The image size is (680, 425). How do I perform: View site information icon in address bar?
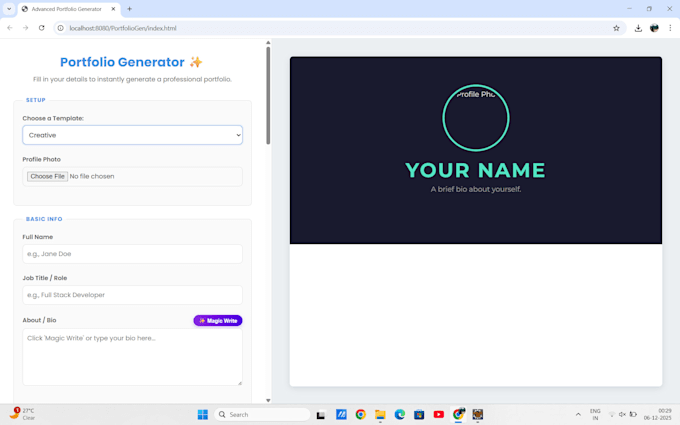click(x=61, y=28)
